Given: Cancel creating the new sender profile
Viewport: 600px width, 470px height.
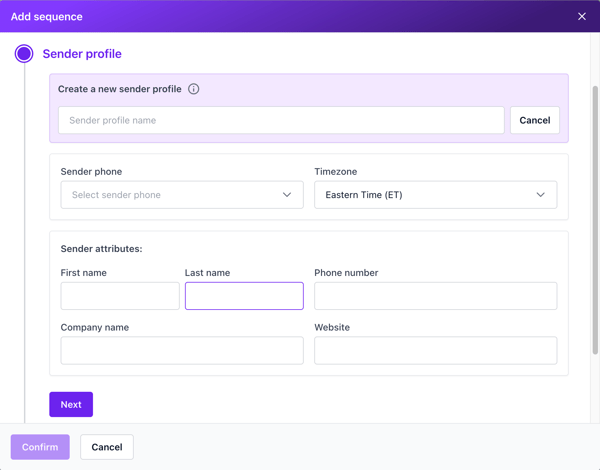Looking at the screenshot, I should point(535,120).
